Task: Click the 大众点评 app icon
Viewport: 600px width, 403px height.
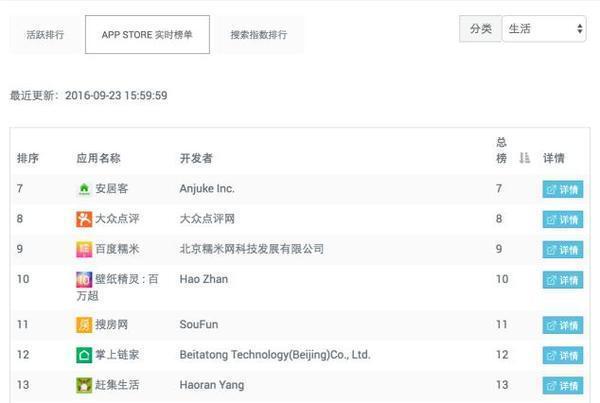Action: click(x=84, y=219)
